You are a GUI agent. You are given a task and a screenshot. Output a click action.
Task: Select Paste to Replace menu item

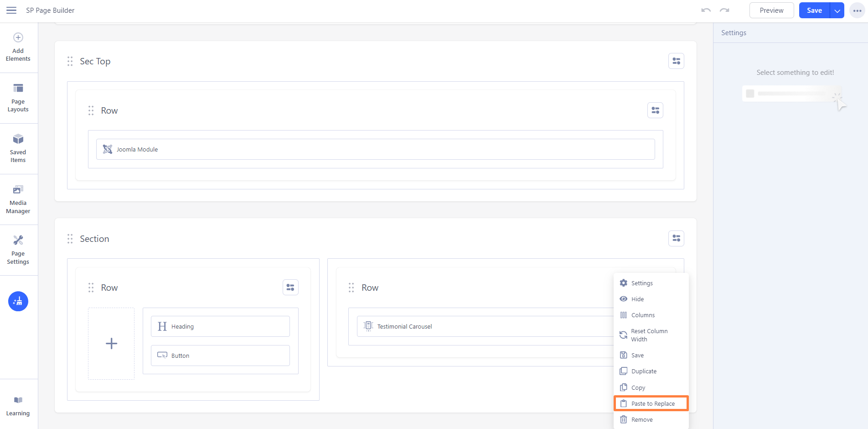651,403
